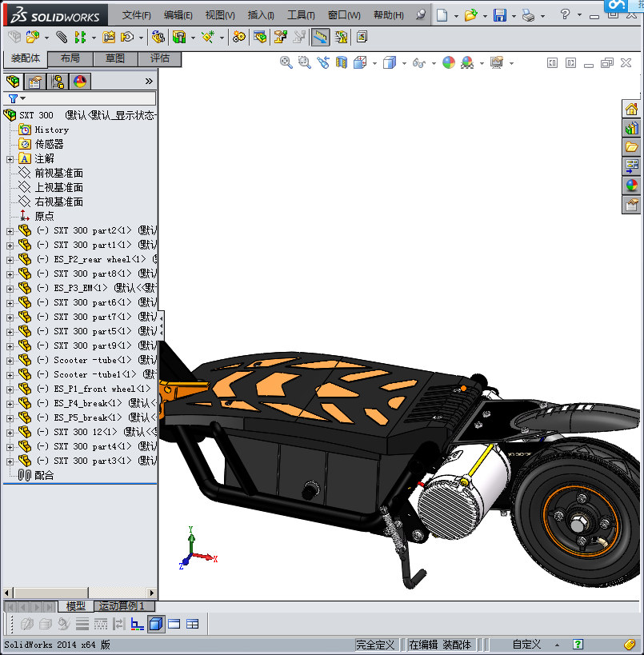Click the Zoom to Area icon
Screen dimensions: 644x655
[304, 62]
